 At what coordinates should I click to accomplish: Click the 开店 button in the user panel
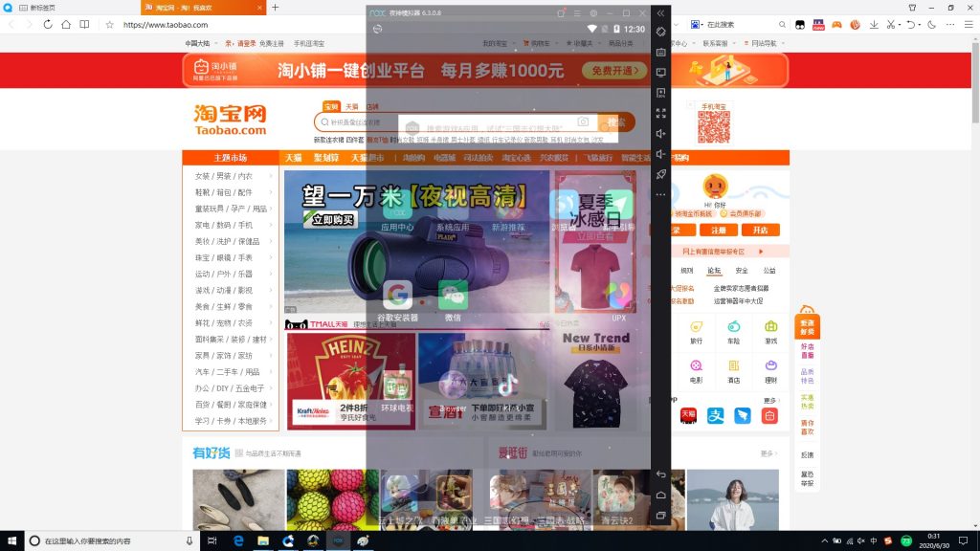coord(760,230)
